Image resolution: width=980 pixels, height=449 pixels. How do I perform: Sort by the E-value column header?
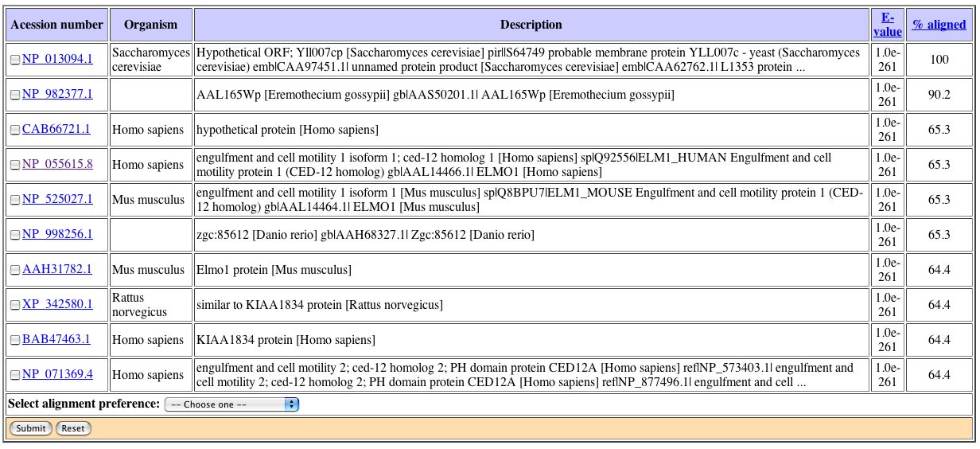(888, 25)
